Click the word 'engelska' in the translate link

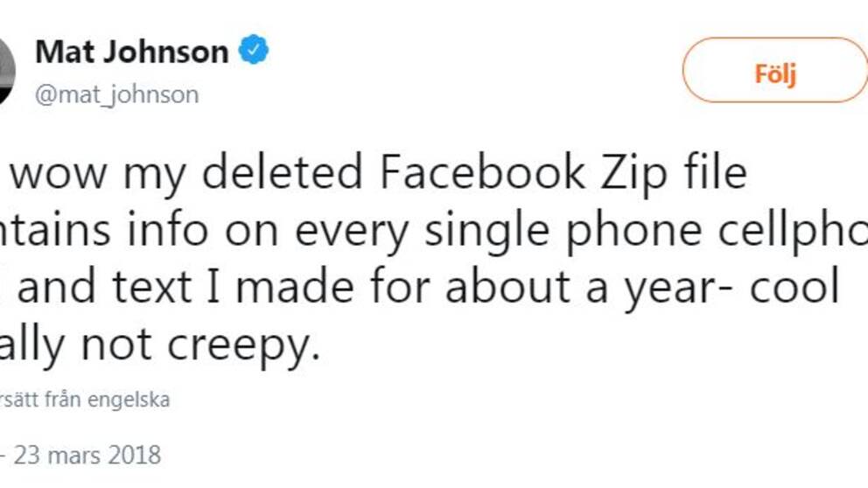[129, 401]
